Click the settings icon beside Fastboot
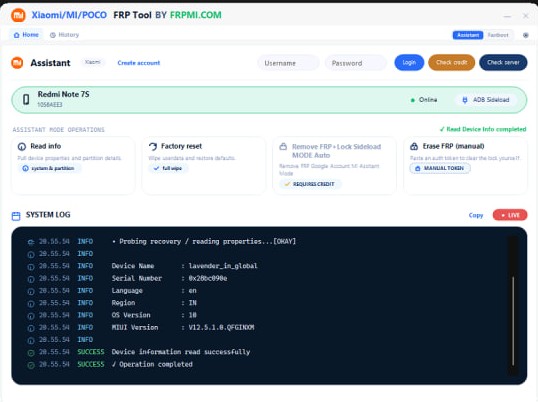 [x=525, y=35]
